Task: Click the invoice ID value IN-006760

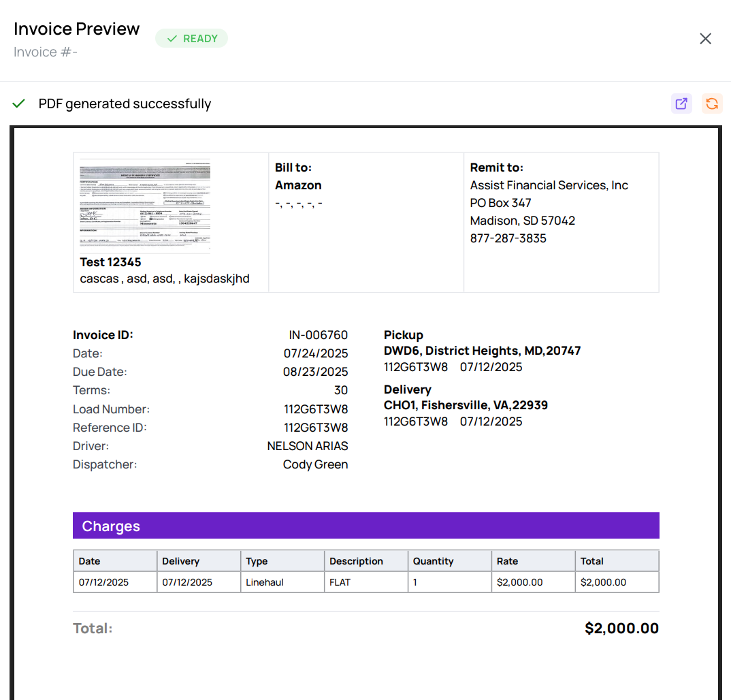Action: click(x=318, y=335)
